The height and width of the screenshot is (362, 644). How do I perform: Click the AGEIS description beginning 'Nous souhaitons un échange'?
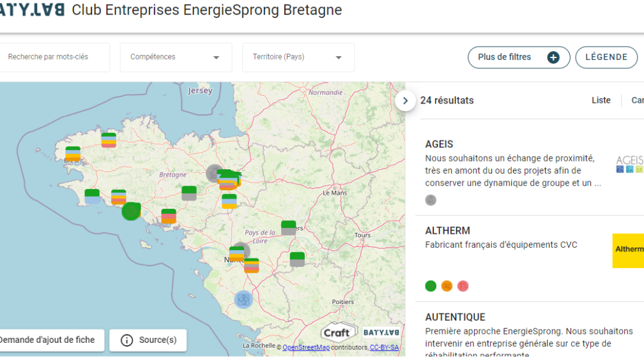[513, 170]
